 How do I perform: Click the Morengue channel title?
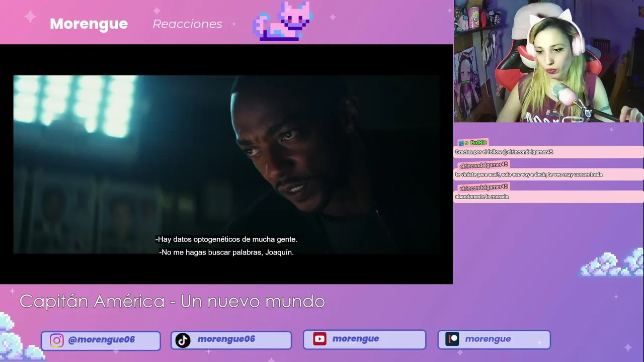[x=89, y=24]
